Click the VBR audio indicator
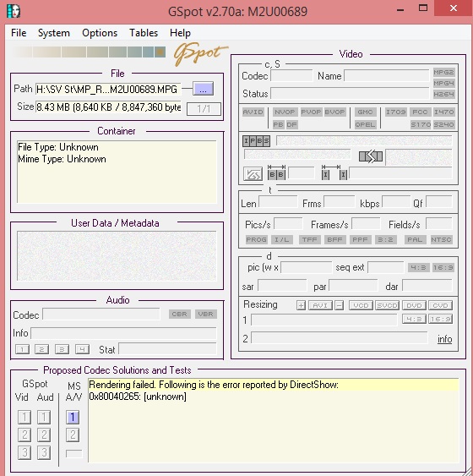The image size is (473, 476). [x=205, y=314]
